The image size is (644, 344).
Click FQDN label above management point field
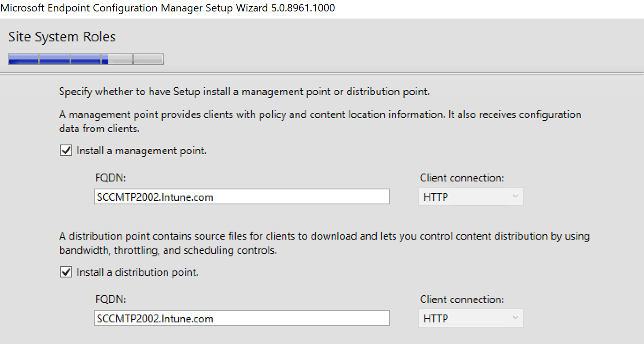[x=110, y=178]
